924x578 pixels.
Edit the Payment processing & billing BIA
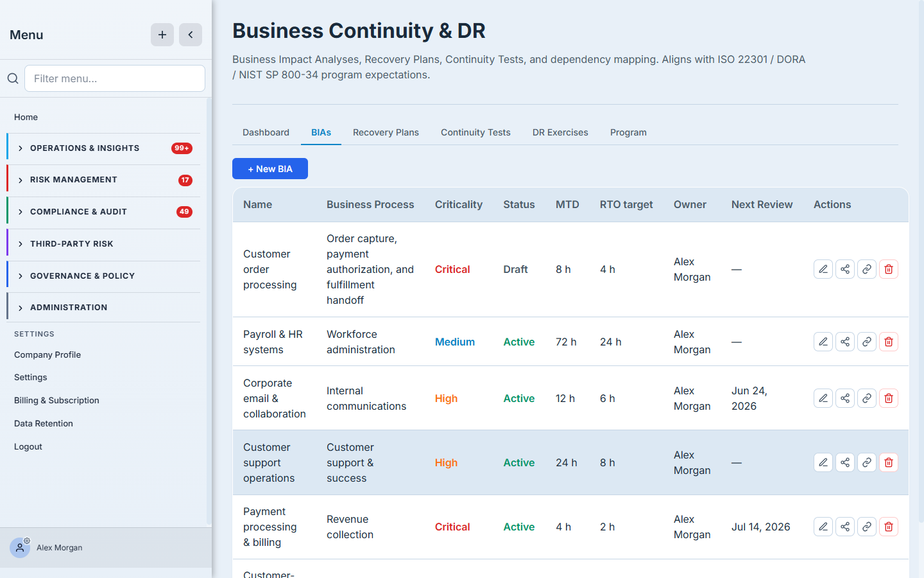(x=823, y=527)
